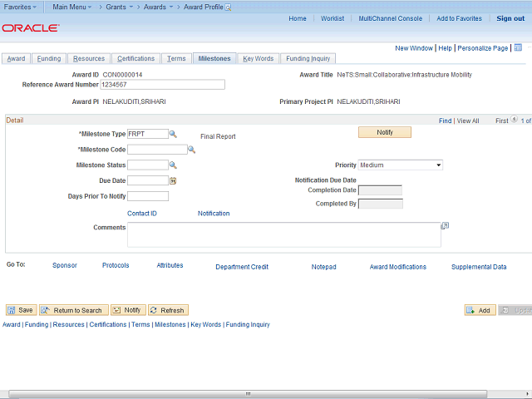Click Return to Search button
The width and height of the screenshot is (532, 399).
click(74, 310)
